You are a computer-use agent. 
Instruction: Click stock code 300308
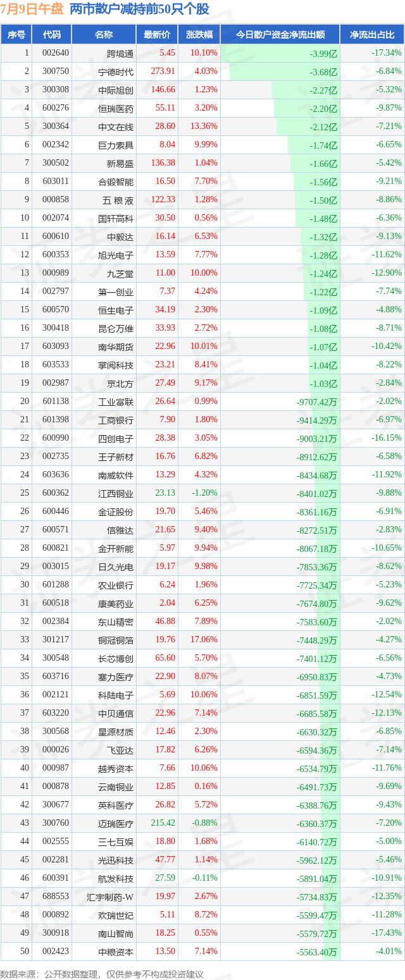55,90
